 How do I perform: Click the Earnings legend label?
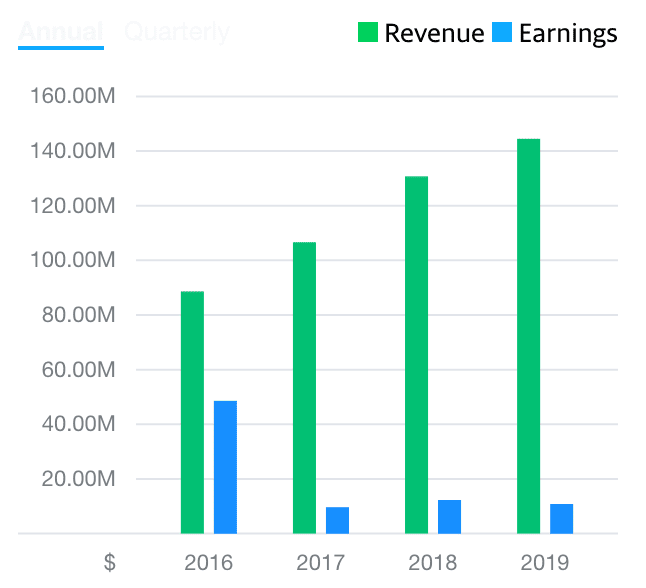568,34
